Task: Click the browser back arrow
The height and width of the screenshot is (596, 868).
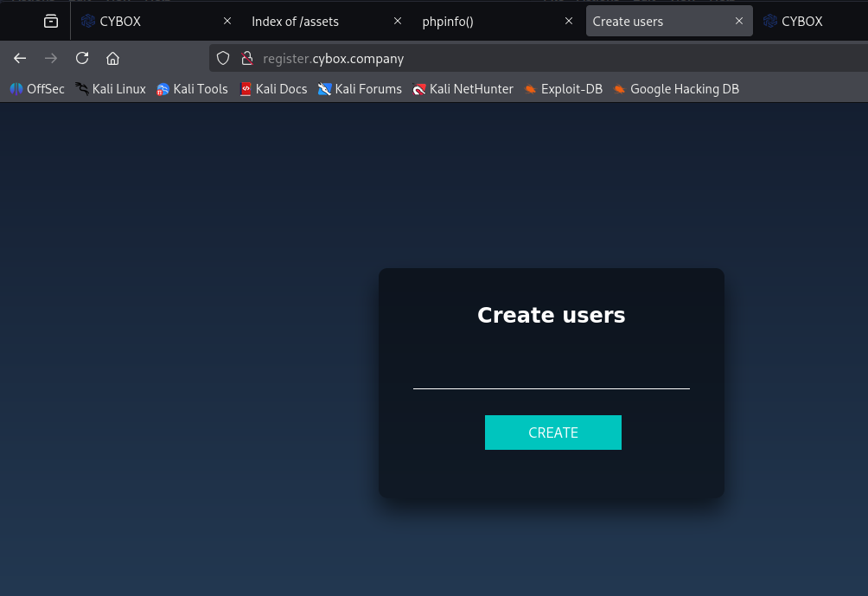Action: click(20, 58)
